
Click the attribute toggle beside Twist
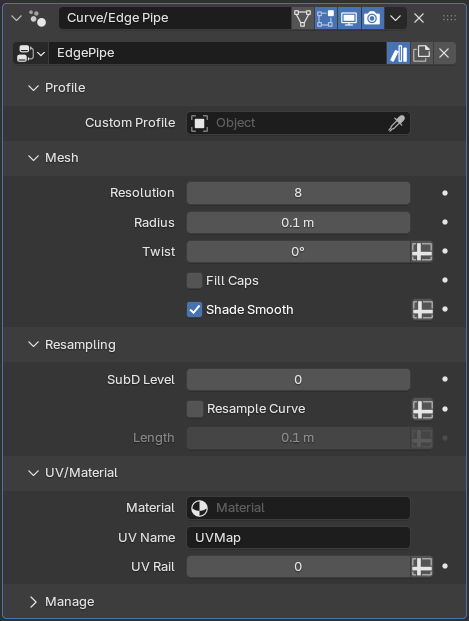[x=422, y=252]
